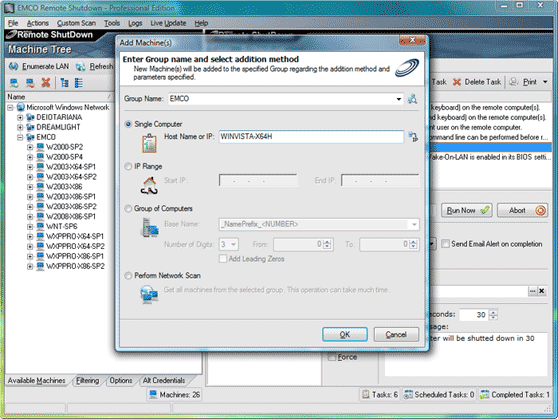
Task: Switch to the Available Machines tab
Action: [x=37, y=381]
